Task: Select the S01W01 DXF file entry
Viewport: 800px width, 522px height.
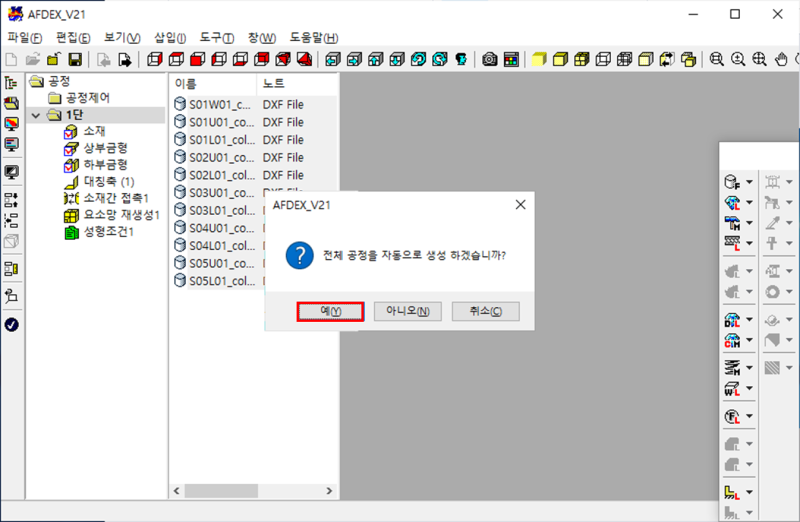Action: 219,104
